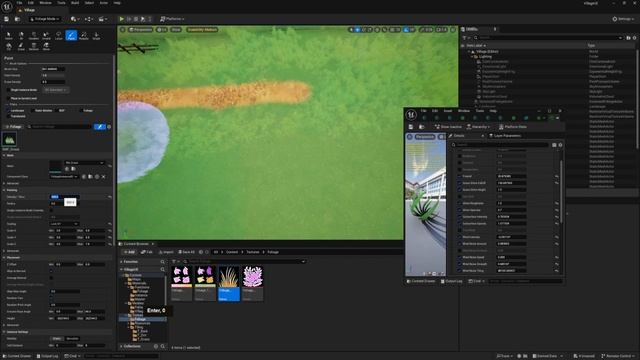Toggle the Translucent filter checkbox
The height and width of the screenshot is (360, 640).
8,116
